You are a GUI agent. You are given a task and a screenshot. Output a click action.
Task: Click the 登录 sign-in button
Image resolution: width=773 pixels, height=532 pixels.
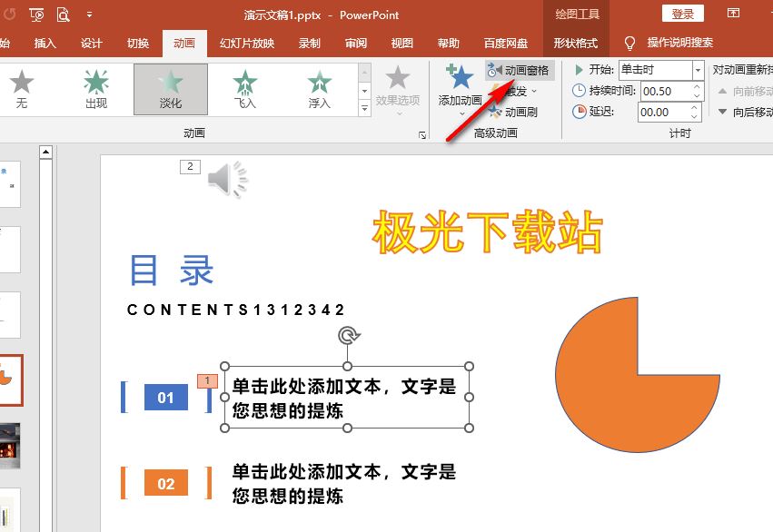pyautogui.click(x=682, y=14)
